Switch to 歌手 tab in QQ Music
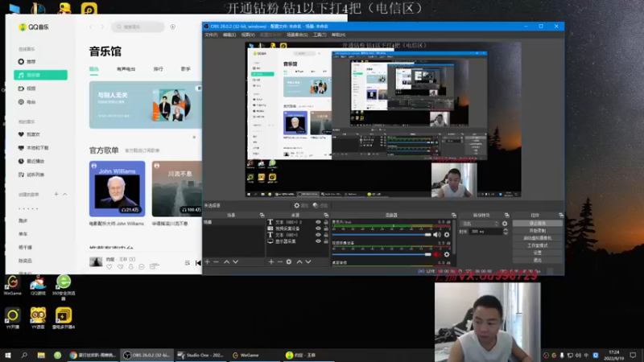Image resolution: width=644 pixels, height=362 pixels. pos(186,69)
